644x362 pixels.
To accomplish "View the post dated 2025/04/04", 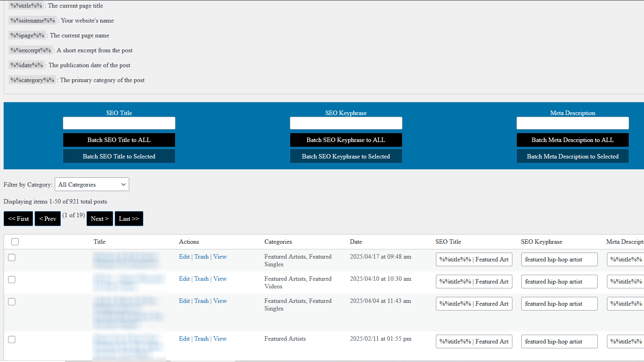I will (220, 301).
